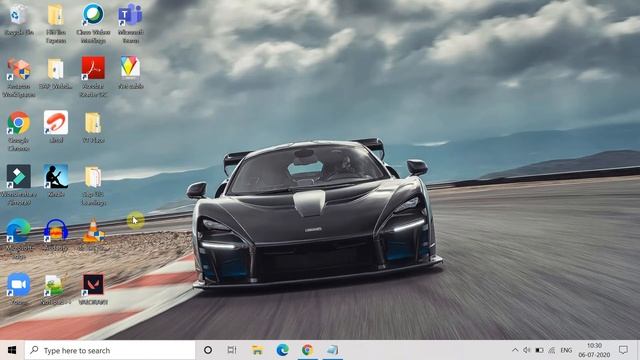Viewport: 640px width, 360px height.
Task: Switch to Chrome in the taskbar
Action: pos(307,350)
